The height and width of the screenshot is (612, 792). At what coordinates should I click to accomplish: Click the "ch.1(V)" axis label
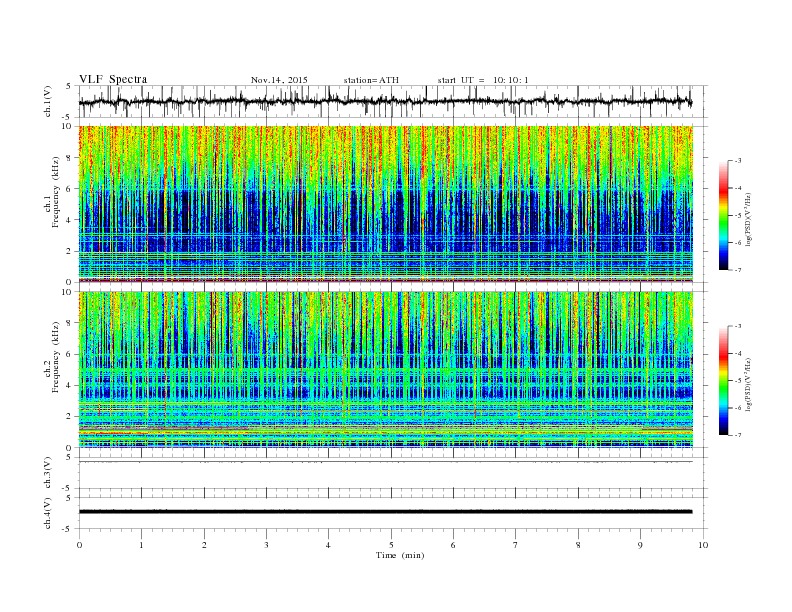point(48,101)
